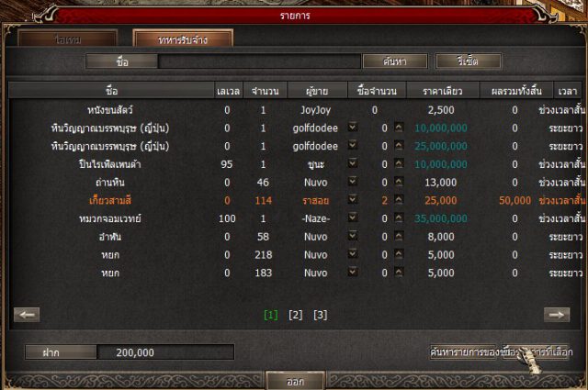This screenshot has height=390, width=588.
Task: Decrease buy quantity for เกี๊ยวสามสี row
Action: (352, 200)
